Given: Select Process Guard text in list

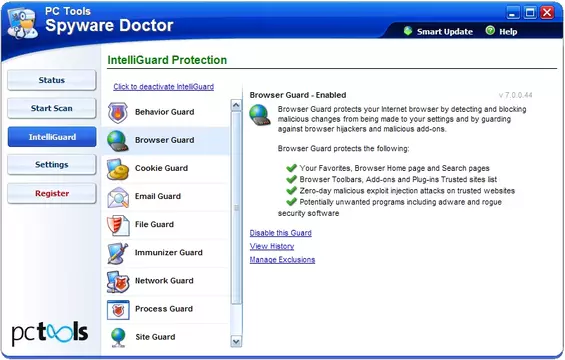Looking at the screenshot, I should tap(164, 309).
